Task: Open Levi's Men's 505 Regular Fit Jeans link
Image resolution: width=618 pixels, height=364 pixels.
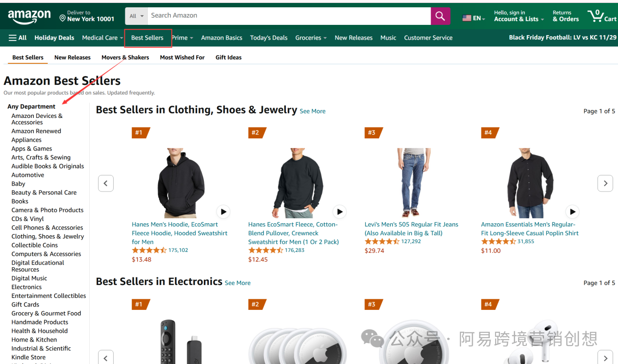Action: click(x=411, y=229)
